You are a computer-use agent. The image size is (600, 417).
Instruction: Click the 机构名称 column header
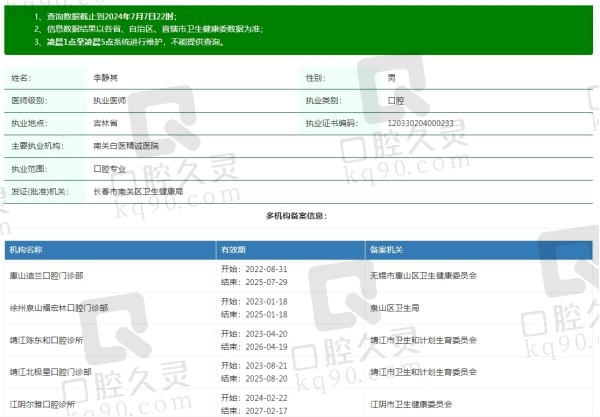pyautogui.click(x=110, y=250)
